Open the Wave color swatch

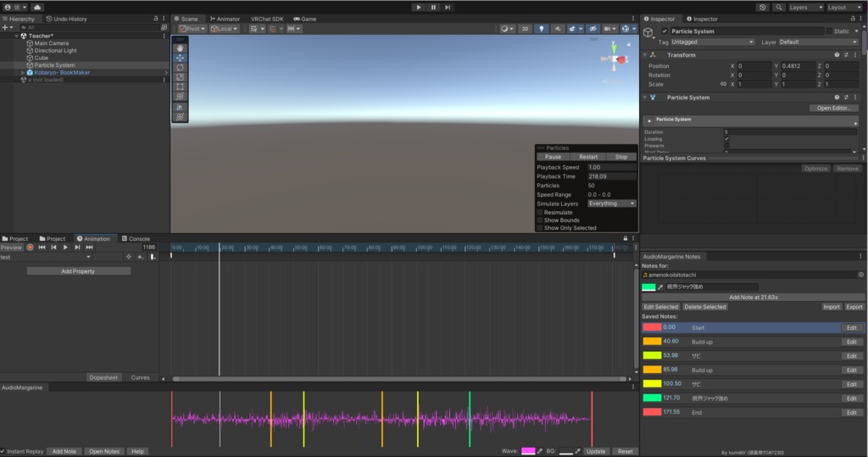point(528,451)
